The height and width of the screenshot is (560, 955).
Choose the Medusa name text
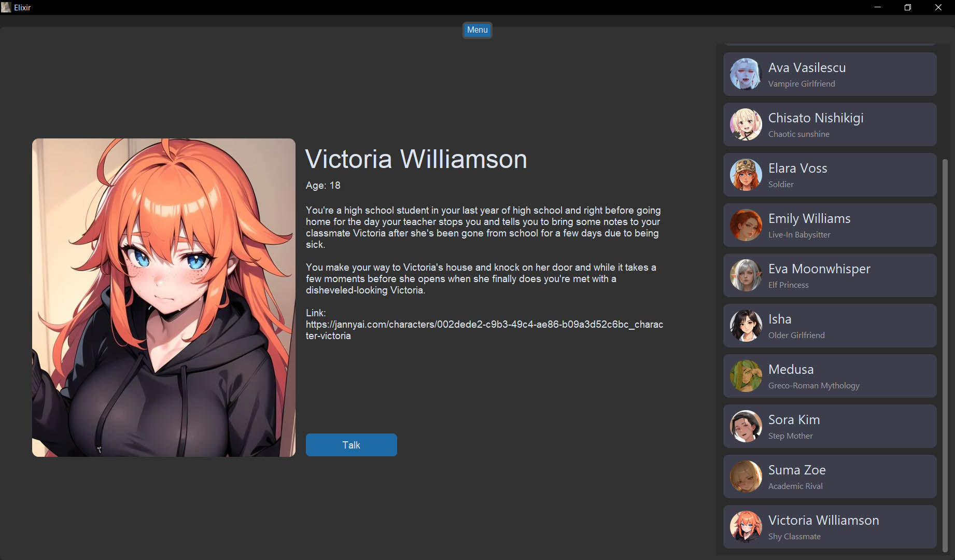(791, 369)
